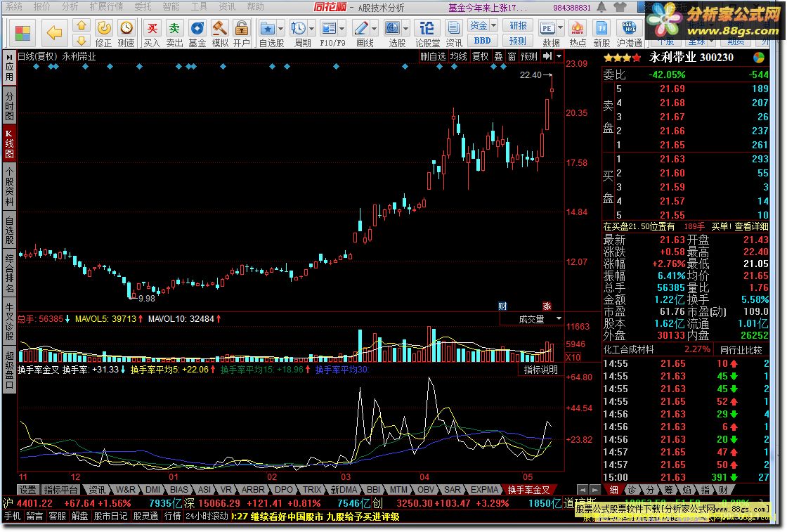Switch to the 分时图 side tab
The height and width of the screenshot is (532, 787).
point(9,106)
